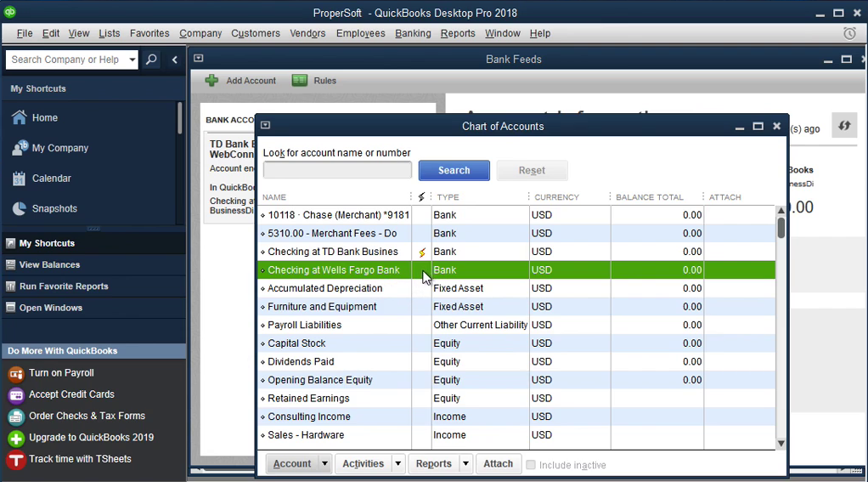Open the Lists menu
868x482 pixels.
[109, 33]
